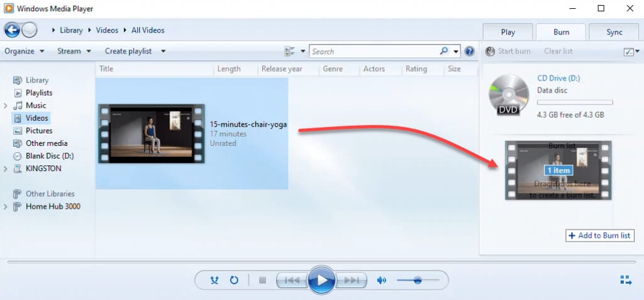
Task: Click the Stop button
Action: click(x=262, y=281)
